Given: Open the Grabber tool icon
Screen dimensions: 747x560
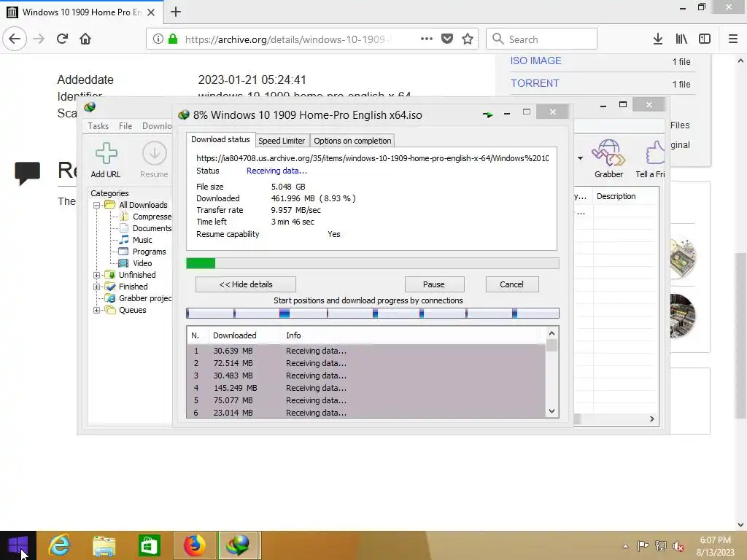Looking at the screenshot, I should (608, 153).
